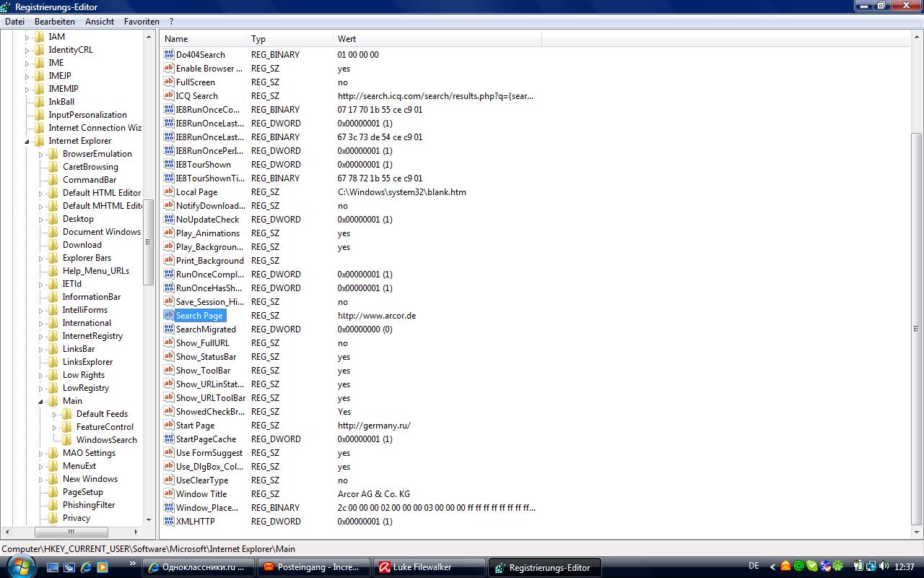
Task: Click the Typ column header
Action: [290, 39]
